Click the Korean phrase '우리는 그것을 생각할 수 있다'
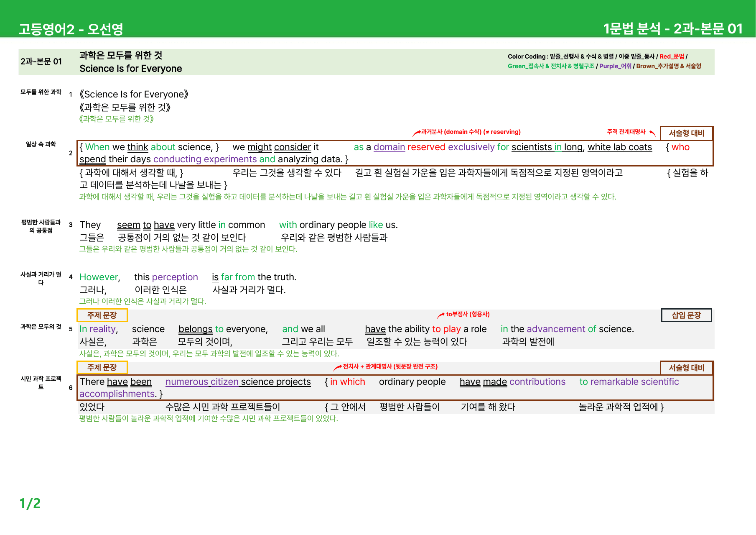The image size is (756, 535). click(x=287, y=173)
